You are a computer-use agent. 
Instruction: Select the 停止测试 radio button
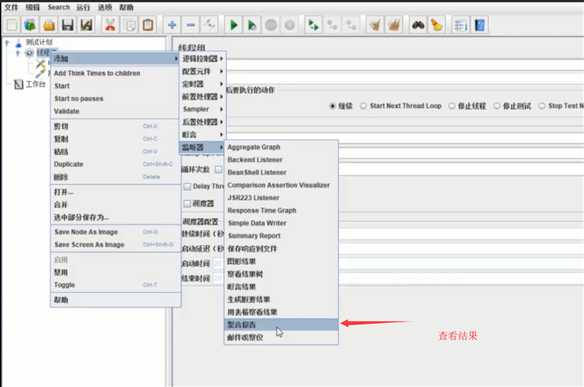(496, 106)
